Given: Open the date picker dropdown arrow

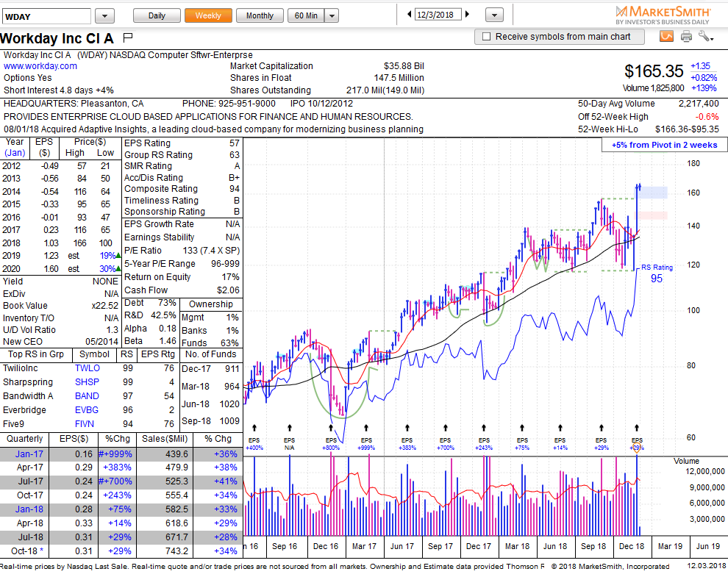Looking at the screenshot, I should point(494,15).
